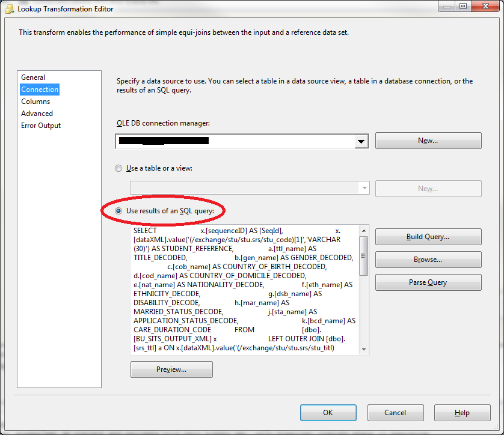Select 'Use a table or a view' option
The height and width of the screenshot is (435, 504).
[118, 168]
